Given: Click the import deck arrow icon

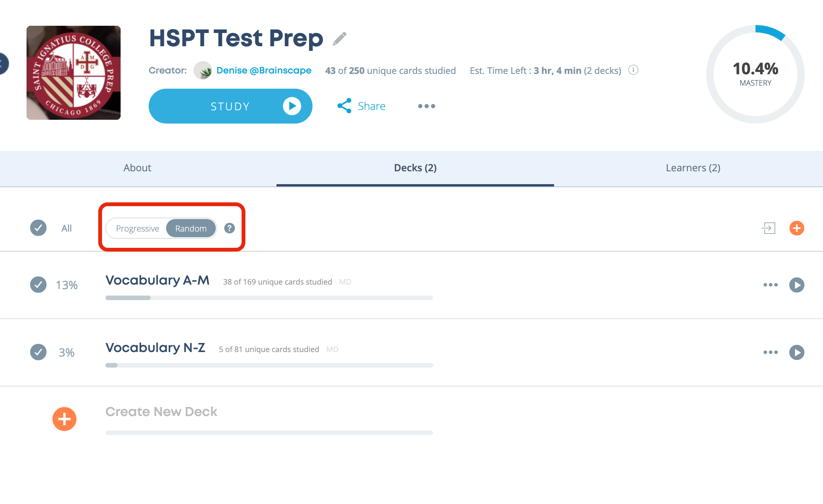Looking at the screenshot, I should click(x=768, y=228).
